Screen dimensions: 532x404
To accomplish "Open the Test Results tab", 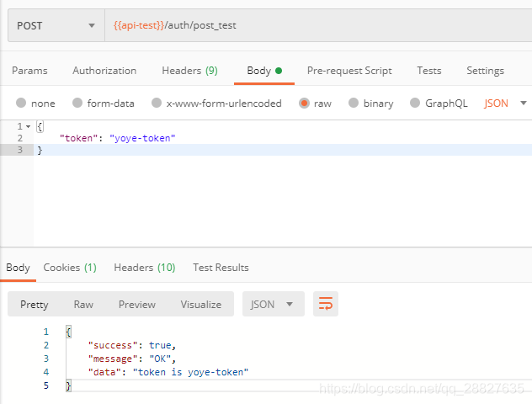I will pos(221,268).
